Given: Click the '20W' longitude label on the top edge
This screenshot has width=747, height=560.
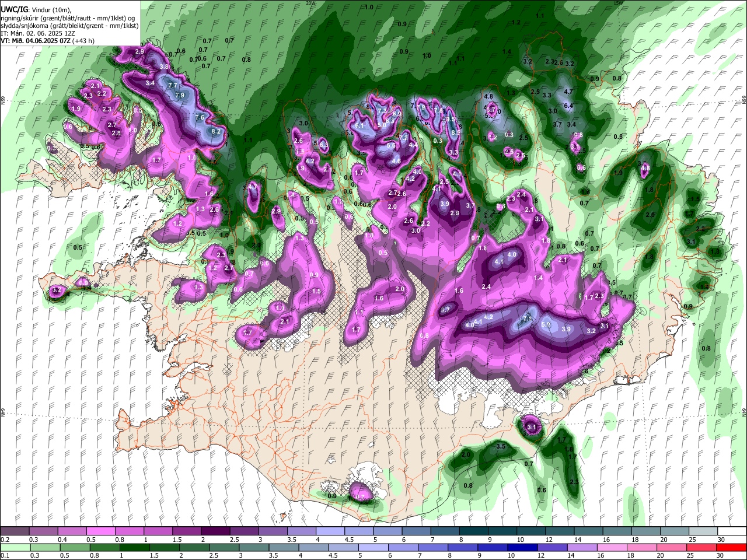Looking at the screenshot, I should [310, 2].
